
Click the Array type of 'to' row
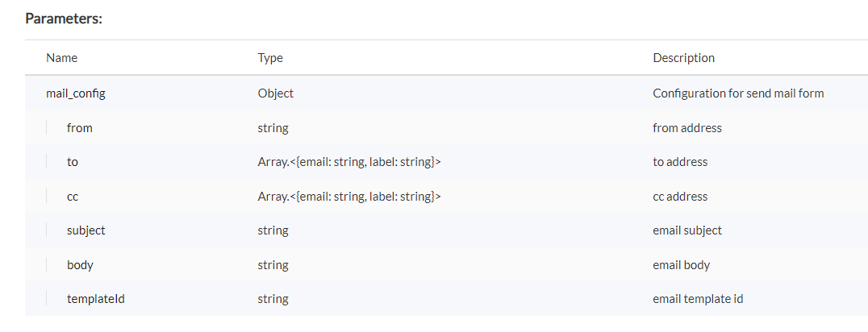[349, 162]
